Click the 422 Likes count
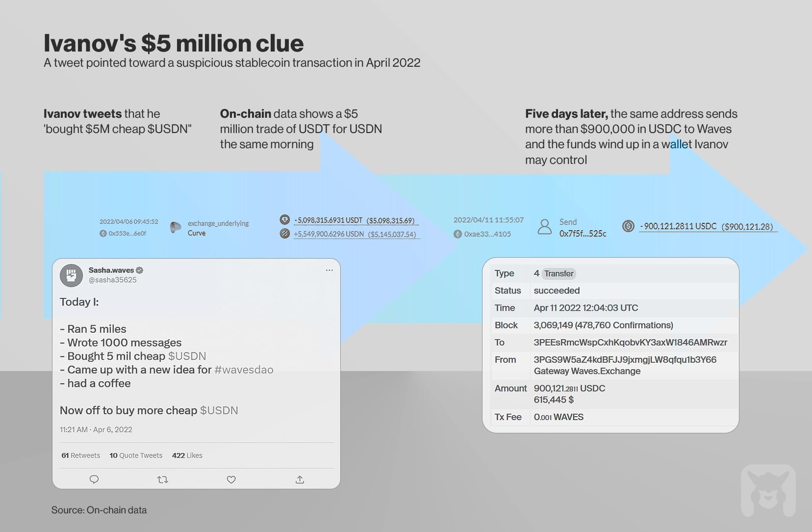 point(187,455)
